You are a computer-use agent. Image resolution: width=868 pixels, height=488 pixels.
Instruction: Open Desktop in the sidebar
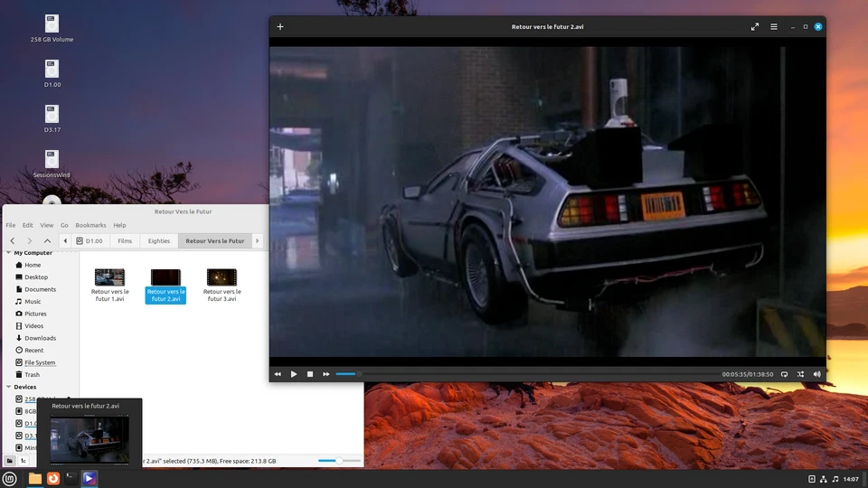pos(36,277)
